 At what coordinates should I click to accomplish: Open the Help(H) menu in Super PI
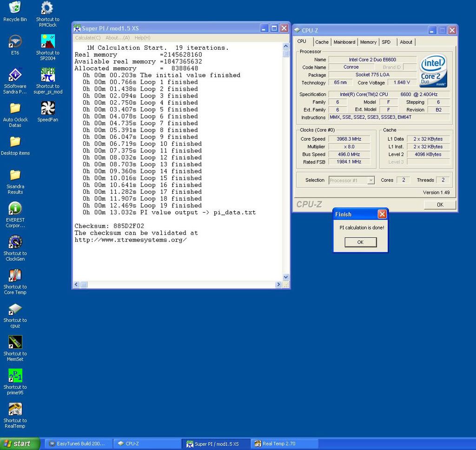click(142, 38)
